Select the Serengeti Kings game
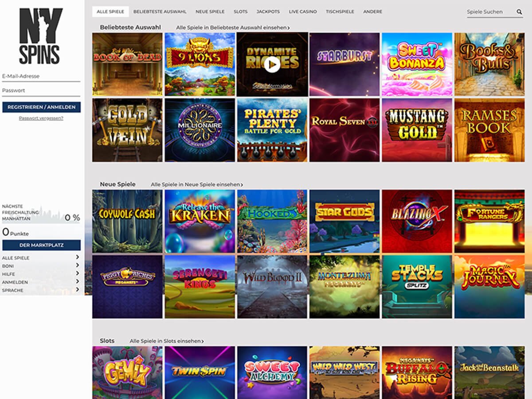The image size is (532, 399). pyautogui.click(x=200, y=287)
